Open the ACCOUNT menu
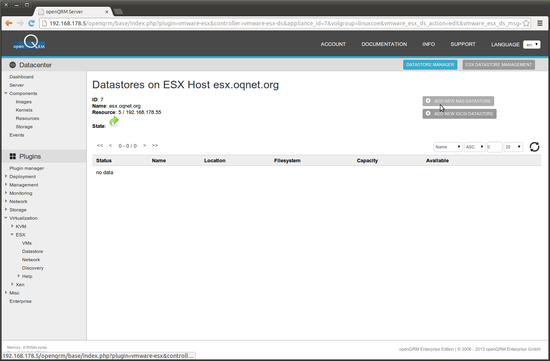This screenshot has width=550, height=361. point(333,44)
